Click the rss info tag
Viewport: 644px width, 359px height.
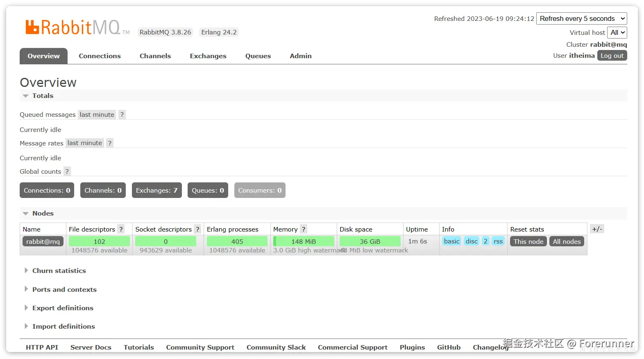pos(498,241)
